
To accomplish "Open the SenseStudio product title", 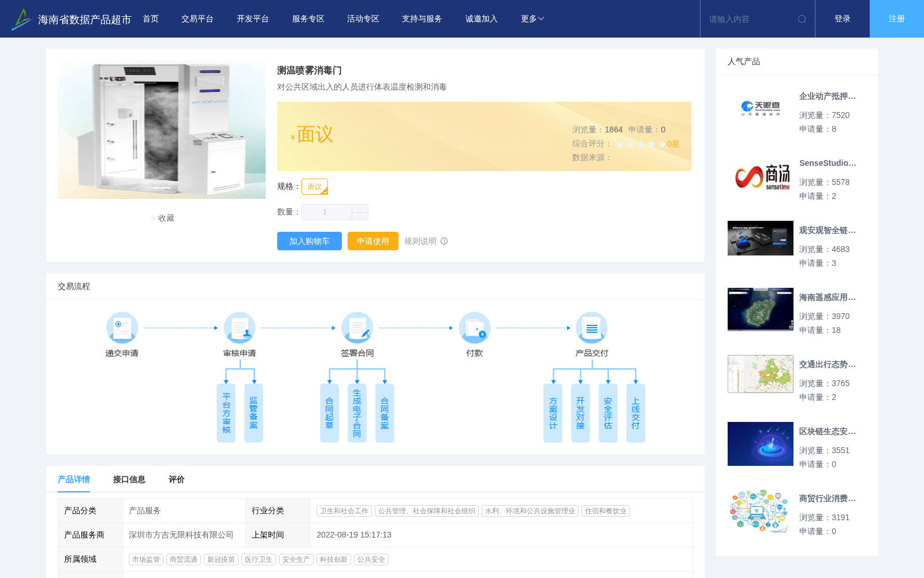I will (x=828, y=164).
